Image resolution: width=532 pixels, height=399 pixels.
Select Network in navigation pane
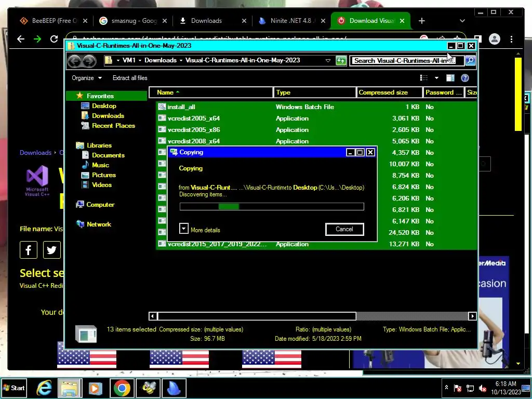click(99, 224)
